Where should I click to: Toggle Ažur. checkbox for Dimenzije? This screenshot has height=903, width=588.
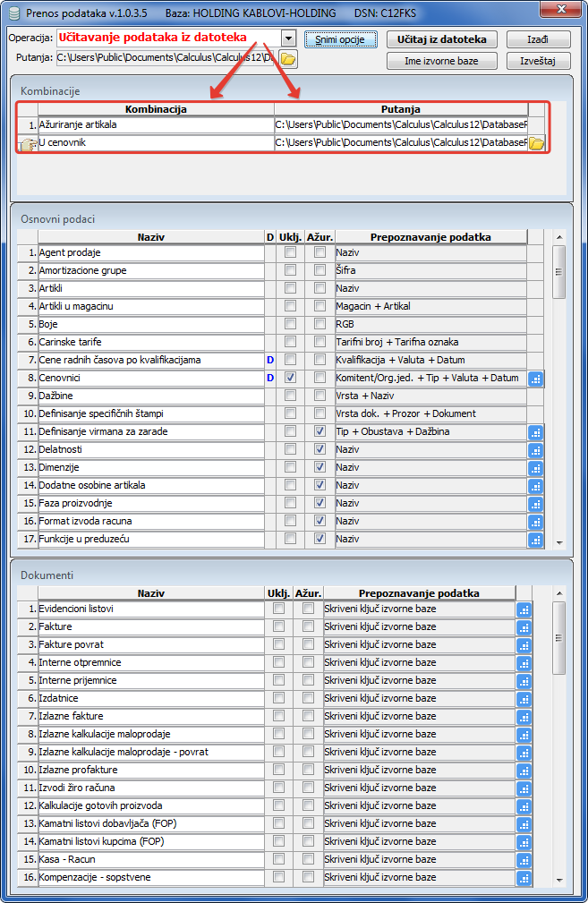[320, 468]
